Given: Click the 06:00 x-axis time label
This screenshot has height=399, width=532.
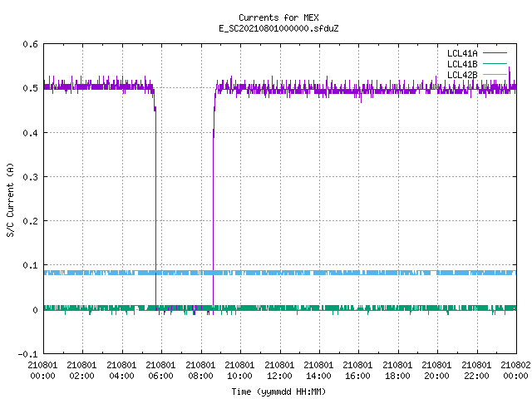Looking at the screenshot, I should coord(160,376).
